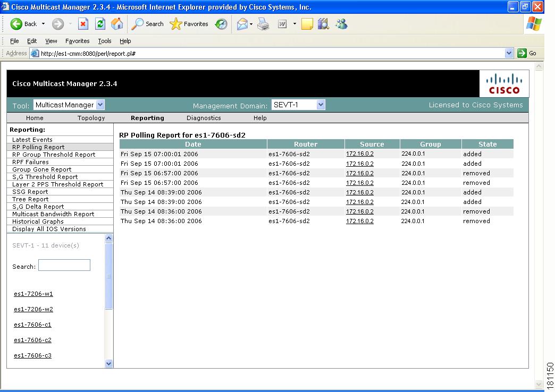Open Favorites star icon
555x392 pixels.
pyautogui.click(x=175, y=24)
